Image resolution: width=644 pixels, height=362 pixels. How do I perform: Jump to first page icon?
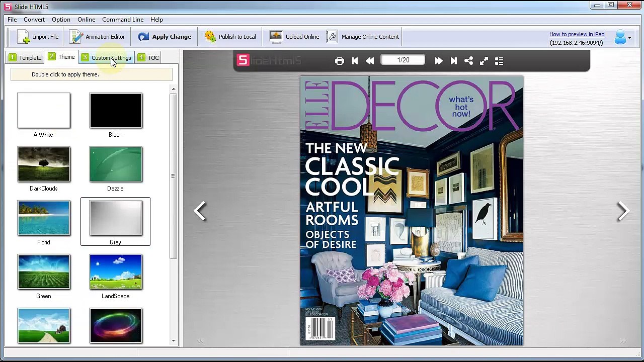click(355, 61)
